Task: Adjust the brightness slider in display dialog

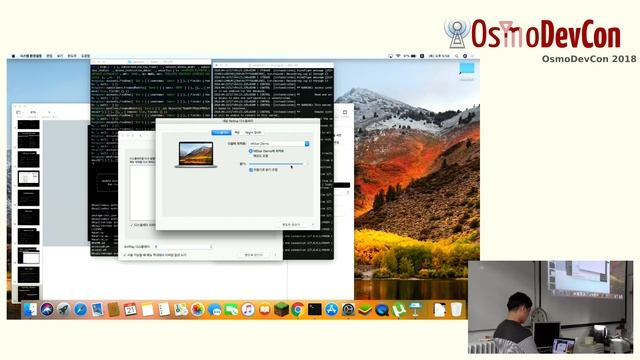Action: [x=276, y=164]
